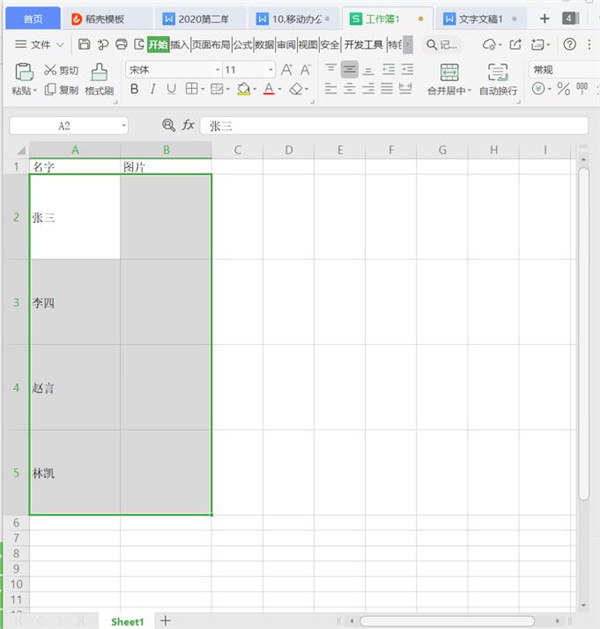Viewport: 600px width, 629px height.
Task: Click the plus button to add a sheet
Action: click(166, 621)
